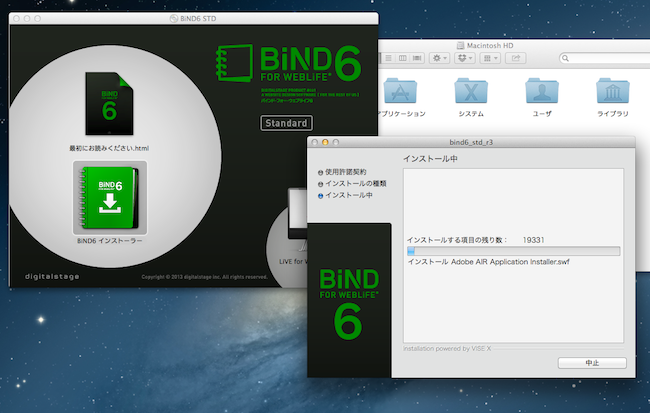Select the 使用許諾契約 step in installer

(x=342, y=172)
